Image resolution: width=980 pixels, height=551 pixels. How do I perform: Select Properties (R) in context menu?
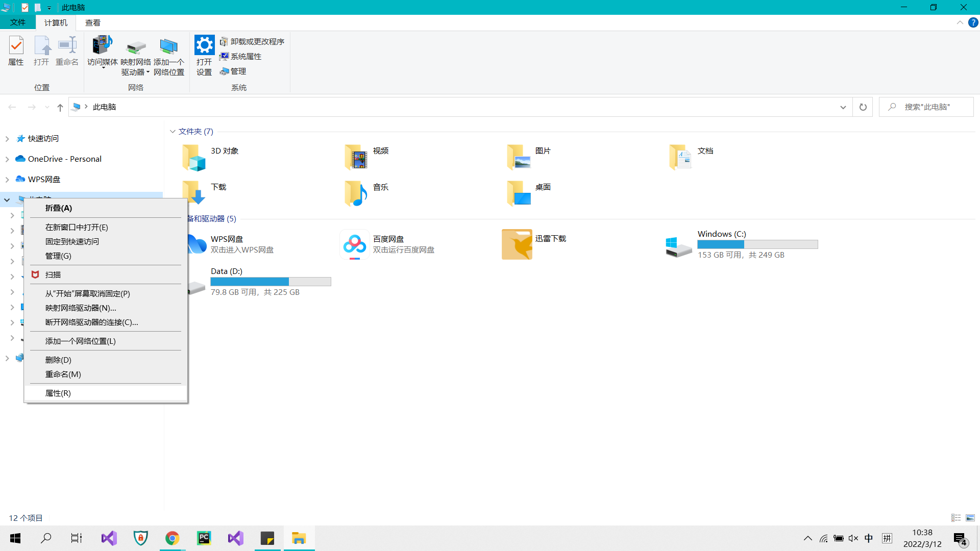pyautogui.click(x=58, y=393)
